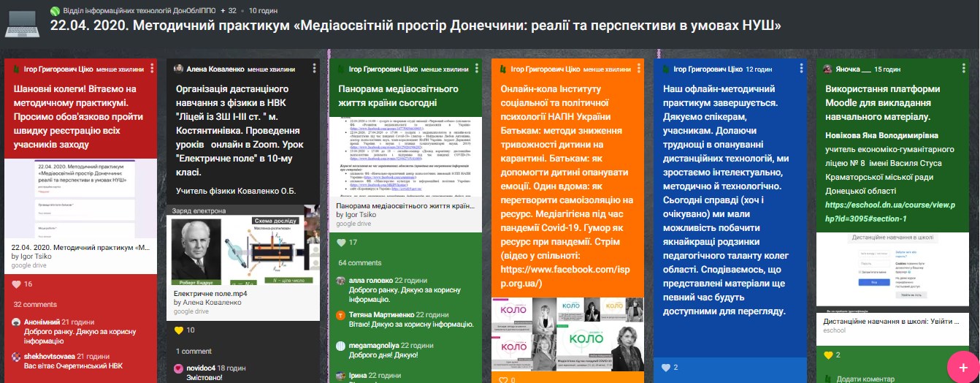This screenshot has height=383, width=980.
Task: Open registration form thumbnail in welcome post
Action: pyautogui.click(x=81, y=198)
